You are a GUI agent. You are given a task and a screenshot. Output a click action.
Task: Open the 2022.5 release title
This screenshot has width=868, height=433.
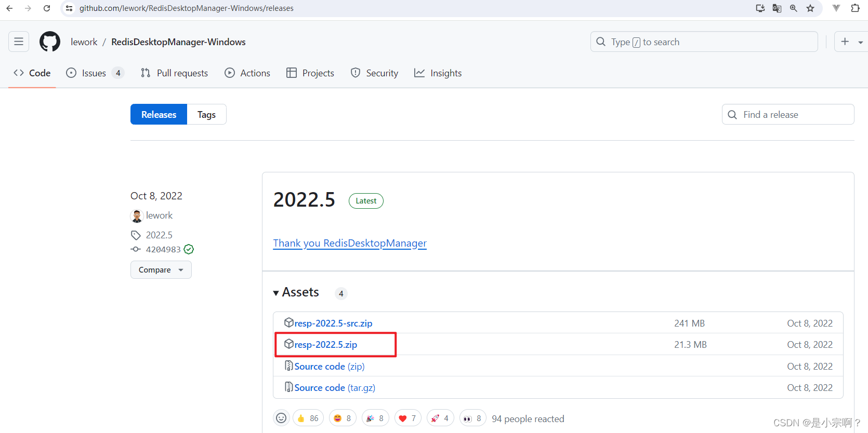pos(304,200)
